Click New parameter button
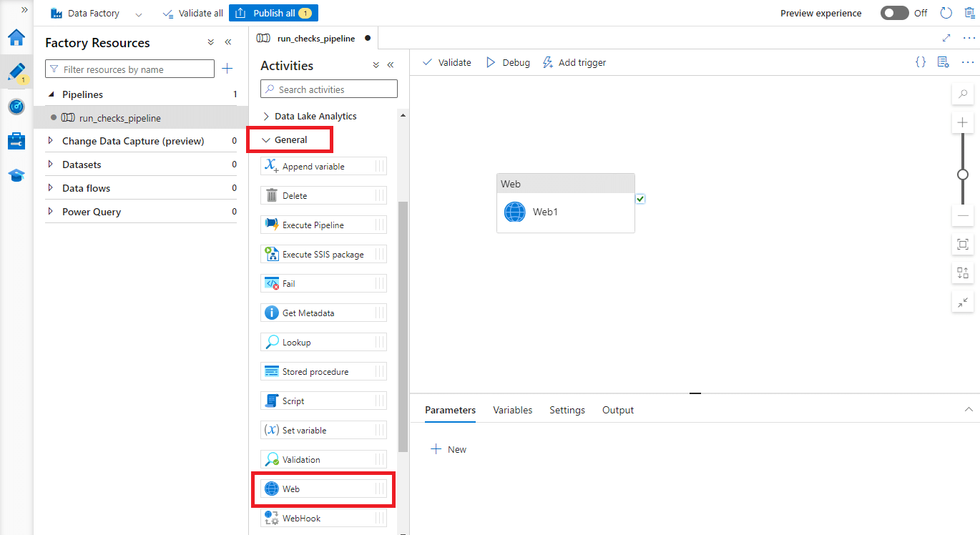This screenshot has width=980, height=535. click(449, 449)
